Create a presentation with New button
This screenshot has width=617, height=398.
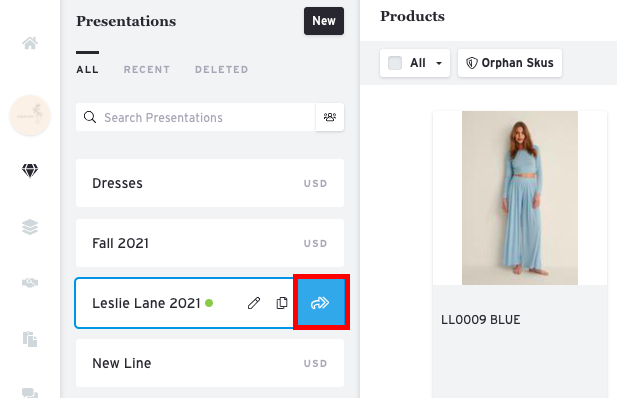click(x=324, y=21)
